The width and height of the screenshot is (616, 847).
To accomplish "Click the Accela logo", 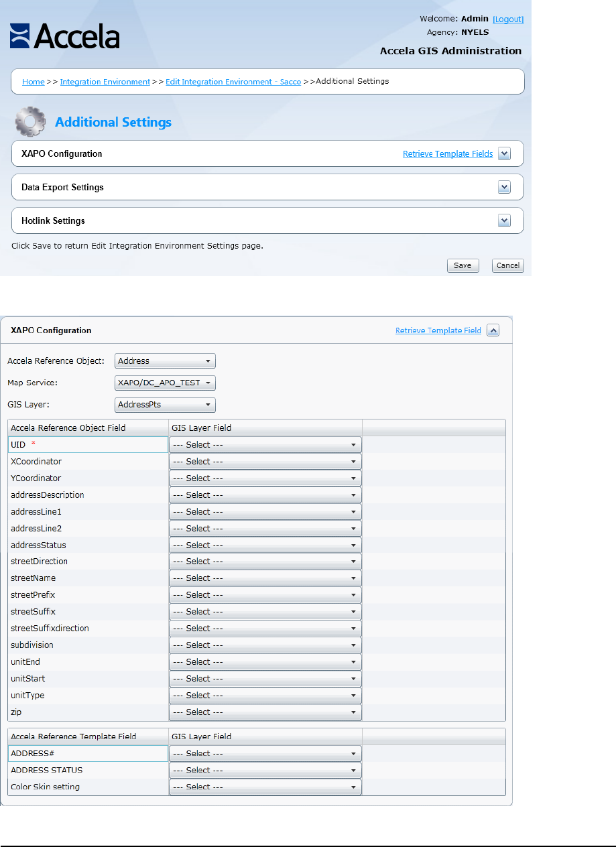I will (x=64, y=36).
